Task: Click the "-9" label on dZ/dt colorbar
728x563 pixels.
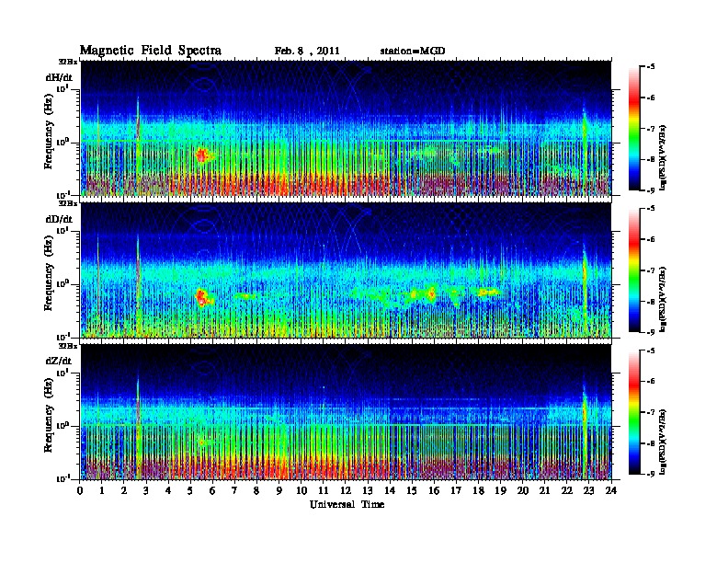Action: click(x=652, y=474)
